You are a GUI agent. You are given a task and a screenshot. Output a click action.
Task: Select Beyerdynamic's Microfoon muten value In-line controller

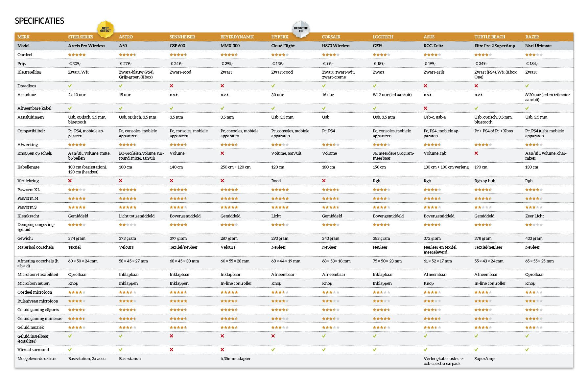tap(236, 283)
